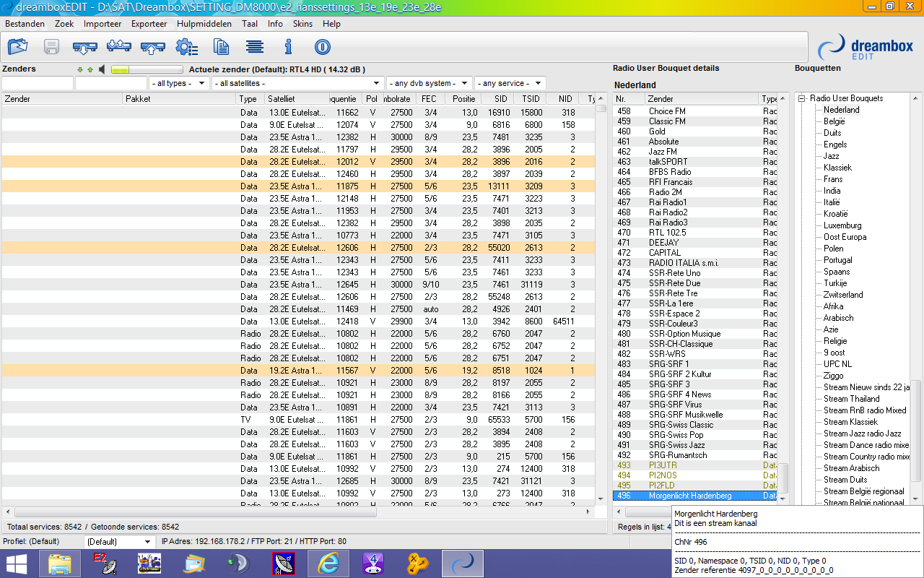This screenshot has height=578, width=924.
Task: Select the Jazz FM channel row
Action: pos(696,152)
